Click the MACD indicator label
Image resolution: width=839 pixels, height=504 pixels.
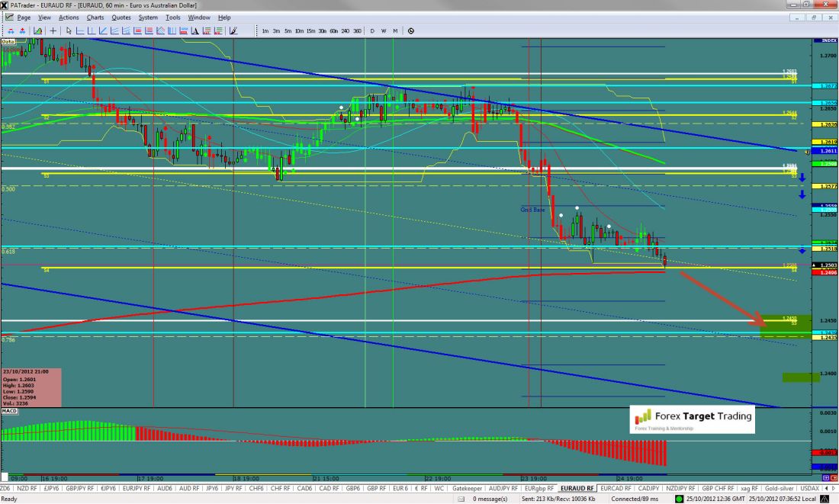[9, 410]
